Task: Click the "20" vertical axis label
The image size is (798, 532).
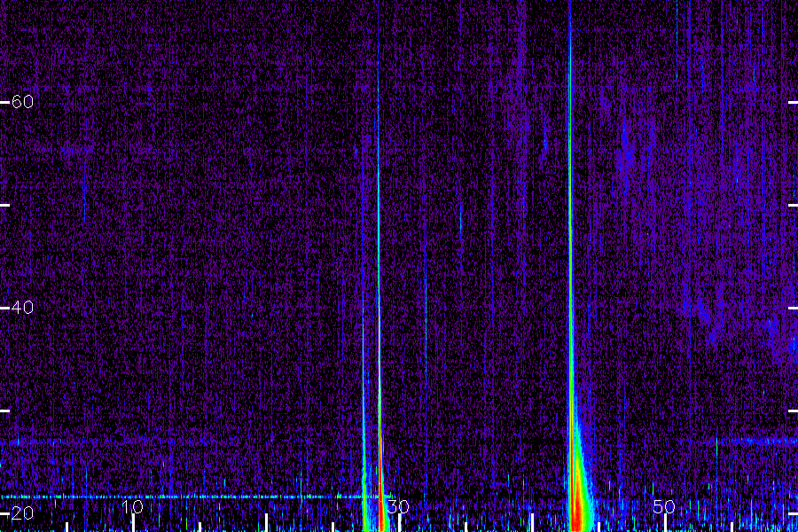Action: (x=22, y=513)
